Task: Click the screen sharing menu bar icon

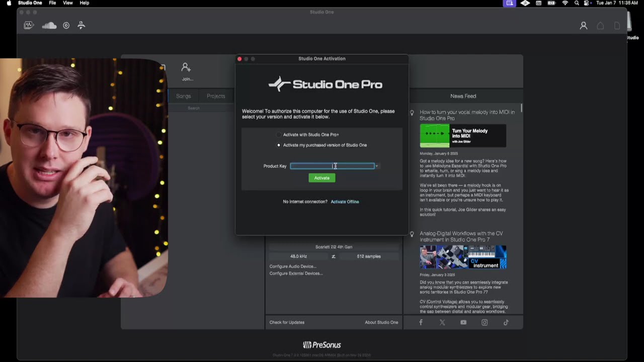Action: coord(510,3)
